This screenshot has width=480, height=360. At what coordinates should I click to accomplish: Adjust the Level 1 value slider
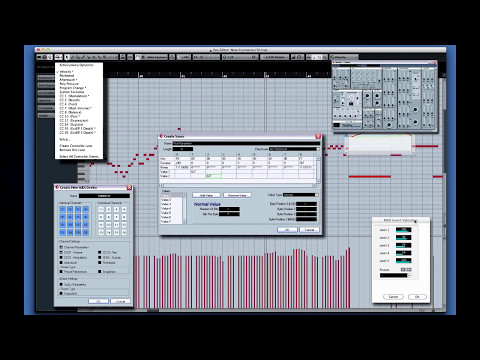(x=403, y=230)
